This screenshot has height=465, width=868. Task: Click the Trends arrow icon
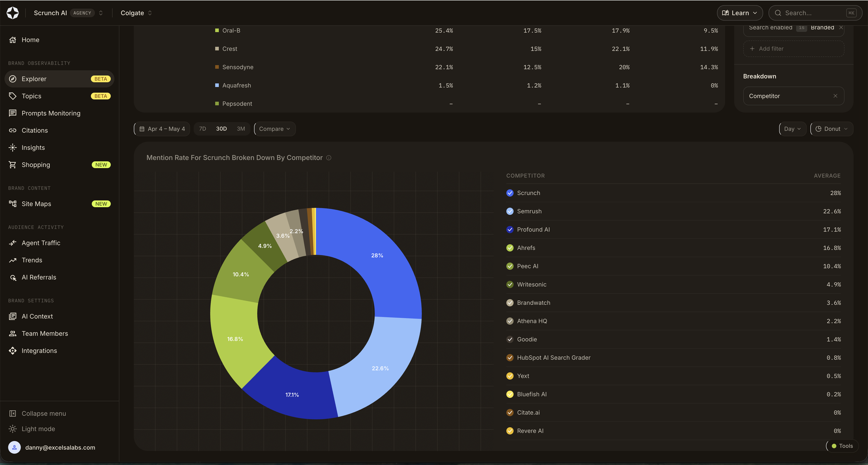point(13,260)
